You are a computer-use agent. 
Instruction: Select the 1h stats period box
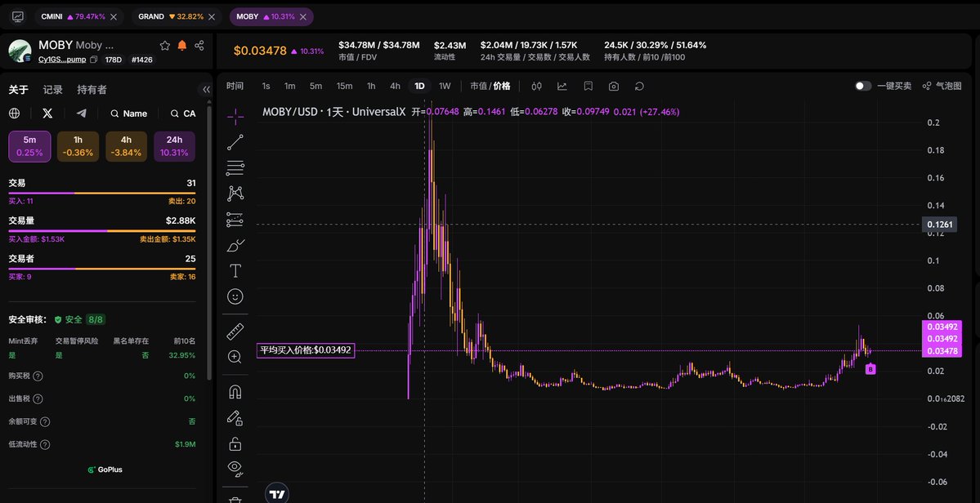tap(78, 147)
